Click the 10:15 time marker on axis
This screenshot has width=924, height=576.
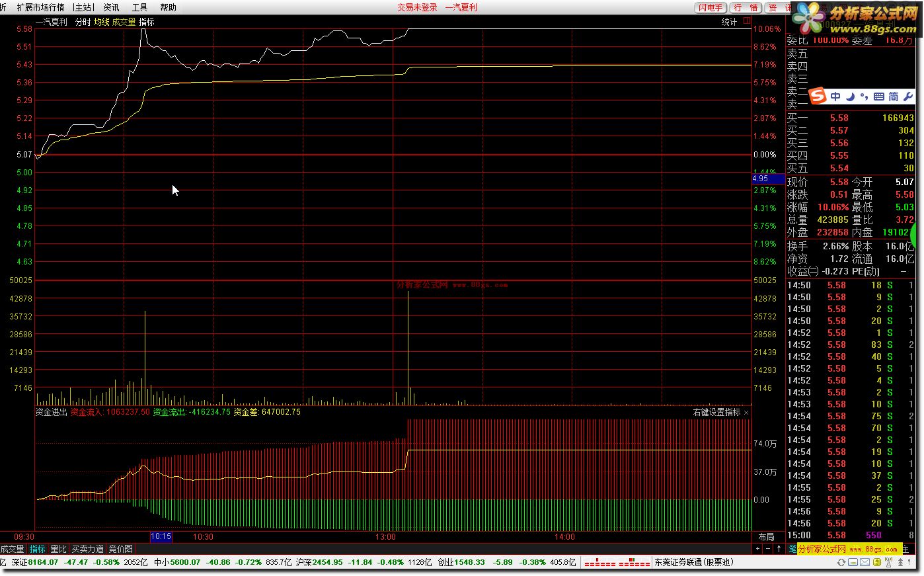click(161, 537)
